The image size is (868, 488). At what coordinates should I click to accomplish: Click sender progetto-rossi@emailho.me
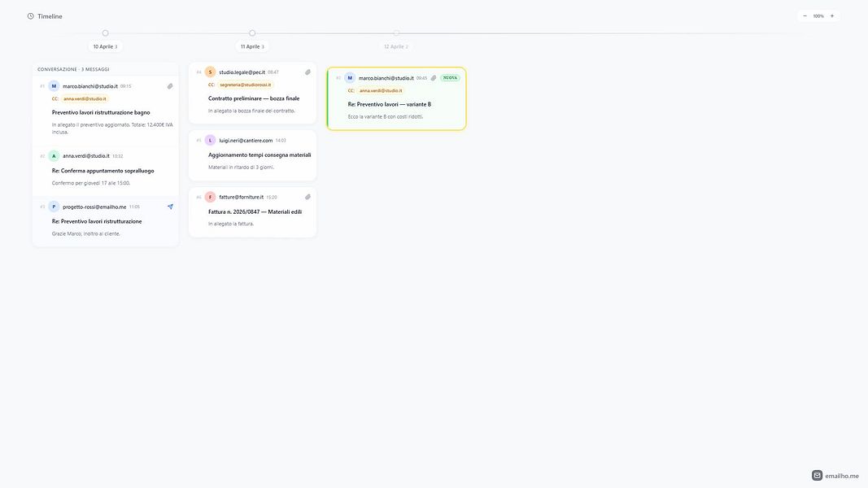(94, 207)
